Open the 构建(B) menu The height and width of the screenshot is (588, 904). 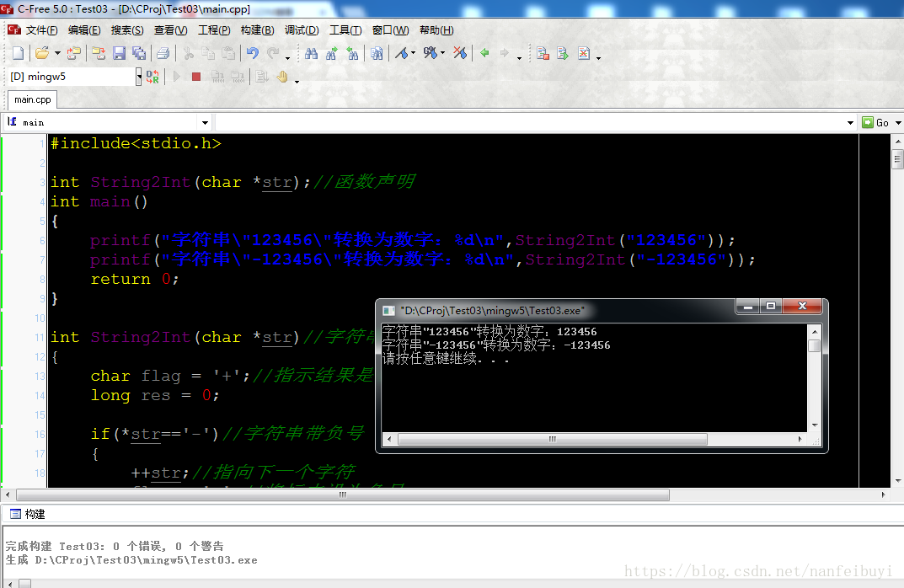click(257, 30)
